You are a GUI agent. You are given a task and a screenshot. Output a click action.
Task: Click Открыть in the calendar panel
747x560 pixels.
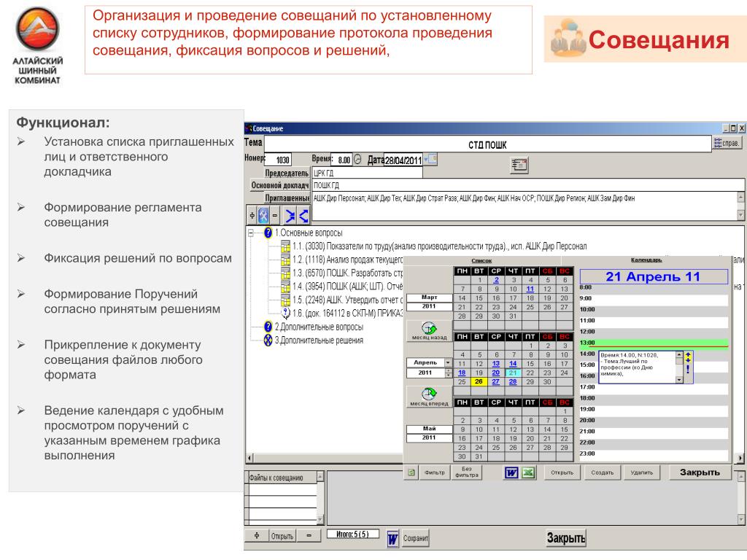pyautogui.click(x=562, y=472)
